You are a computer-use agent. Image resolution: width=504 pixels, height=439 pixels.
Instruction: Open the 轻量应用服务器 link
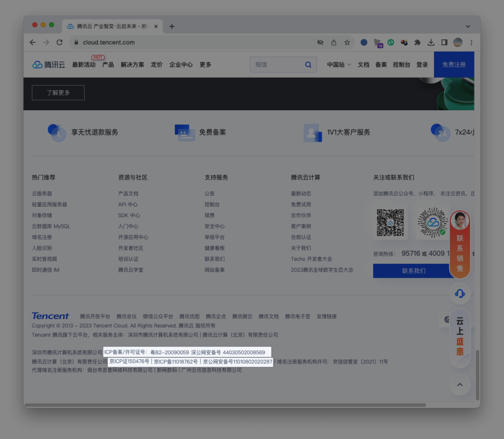(x=50, y=204)
